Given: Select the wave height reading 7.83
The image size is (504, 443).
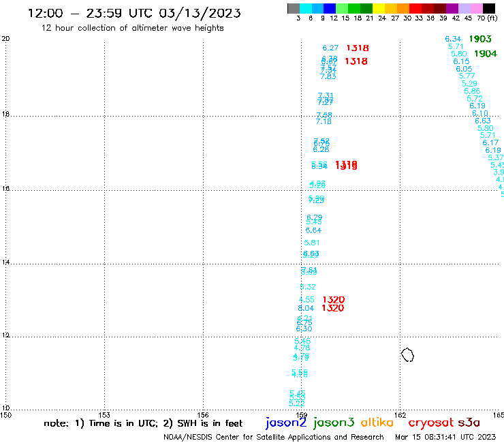Looking at the screenshot, I should [x=328, y=76].
